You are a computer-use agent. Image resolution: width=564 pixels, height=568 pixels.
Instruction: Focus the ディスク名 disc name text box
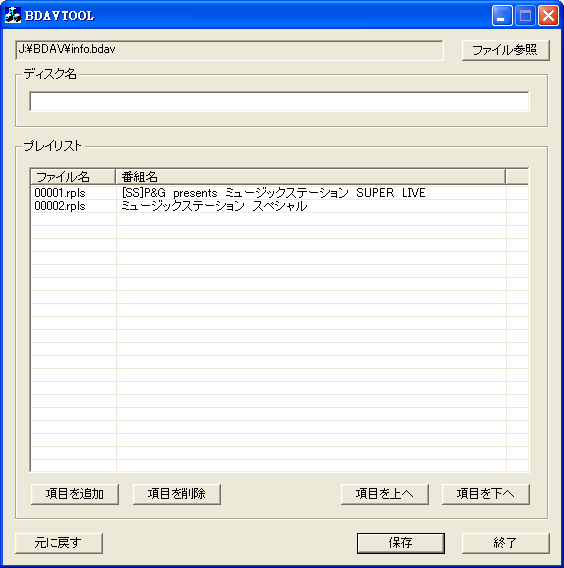[x=279, y=101]
